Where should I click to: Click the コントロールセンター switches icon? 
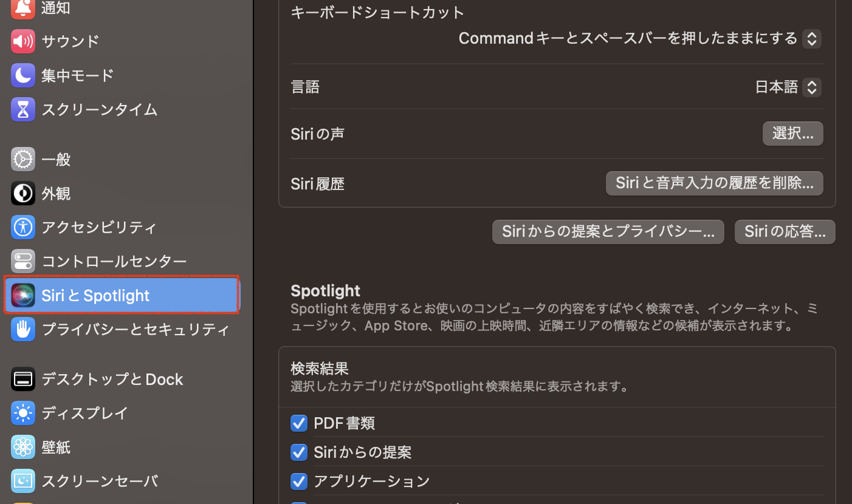coord(23,262)
